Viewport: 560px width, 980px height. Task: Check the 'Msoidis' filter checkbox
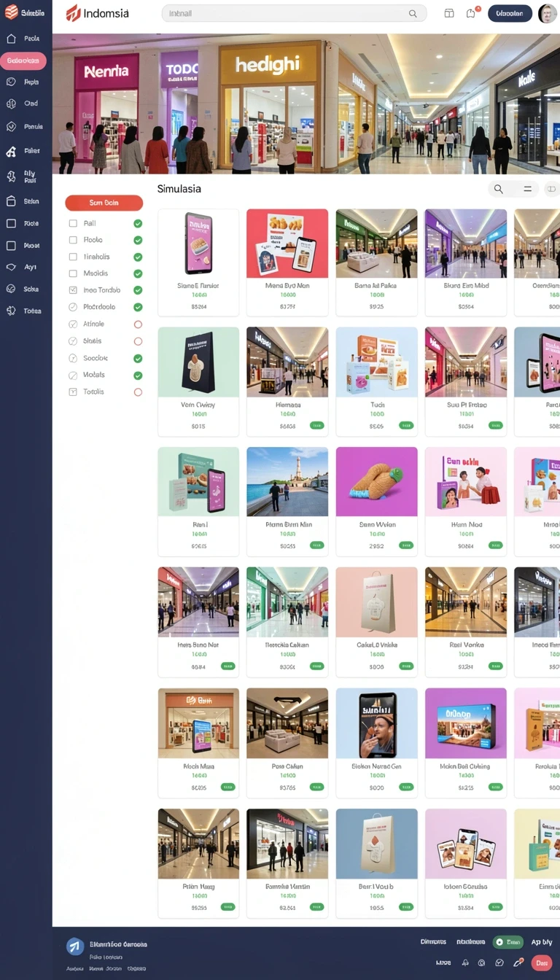(x=73, y=273)
